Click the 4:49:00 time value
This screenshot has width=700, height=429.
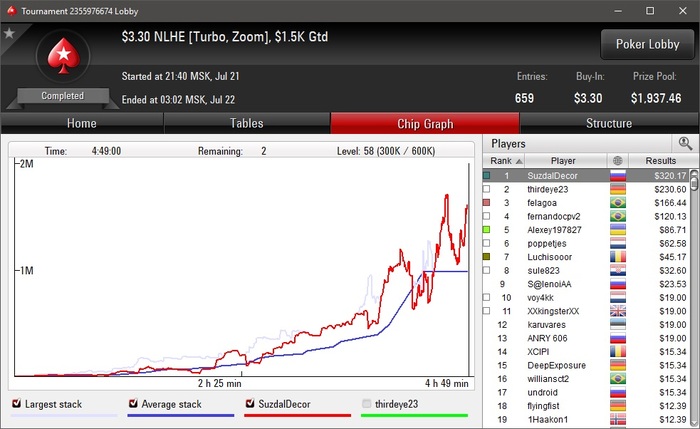tap(106, 151)
